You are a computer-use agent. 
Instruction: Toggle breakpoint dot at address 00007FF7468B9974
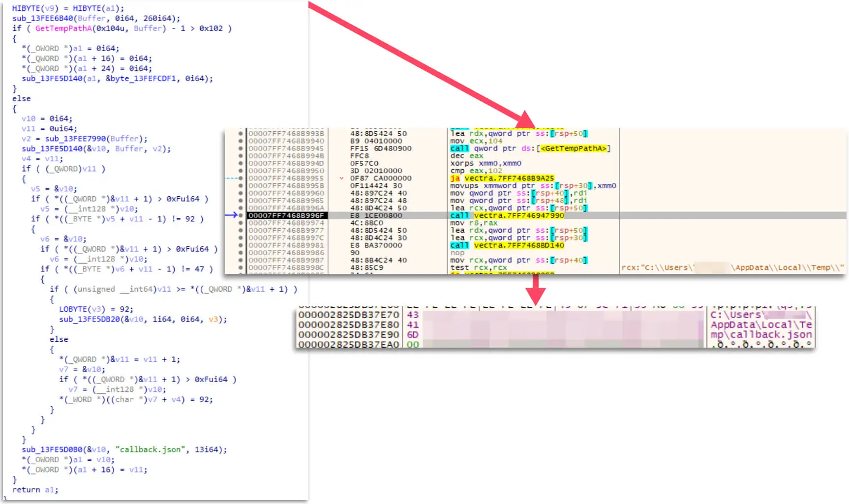click(241, 223)
